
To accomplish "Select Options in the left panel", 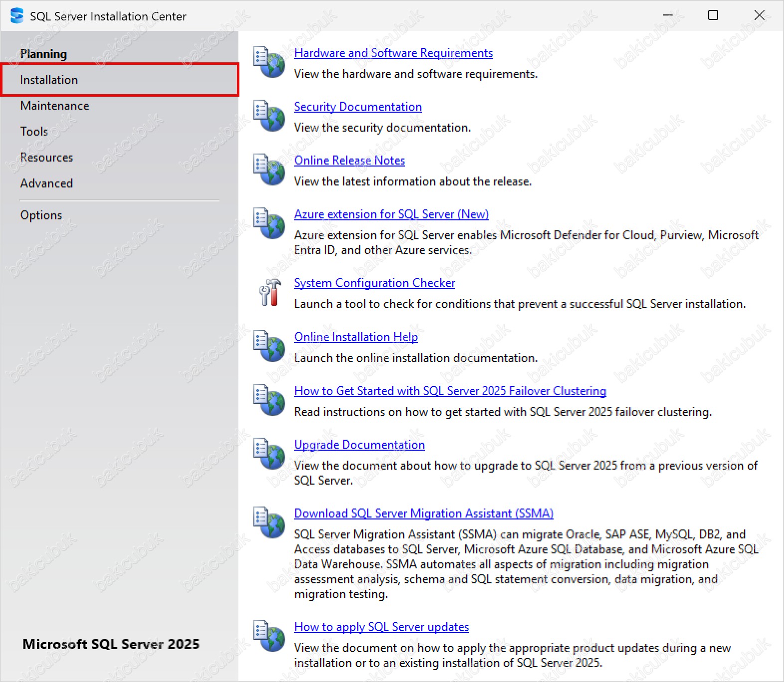I will click(41, 215).
